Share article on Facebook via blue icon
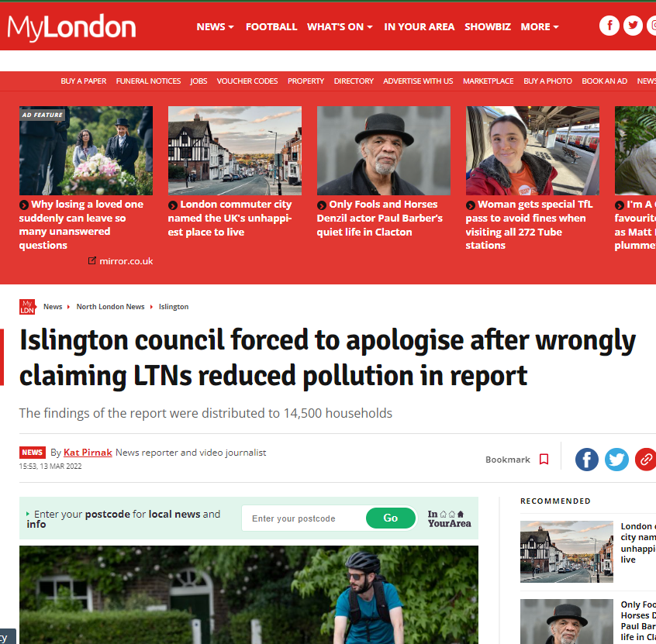 [x=586, y=459]
